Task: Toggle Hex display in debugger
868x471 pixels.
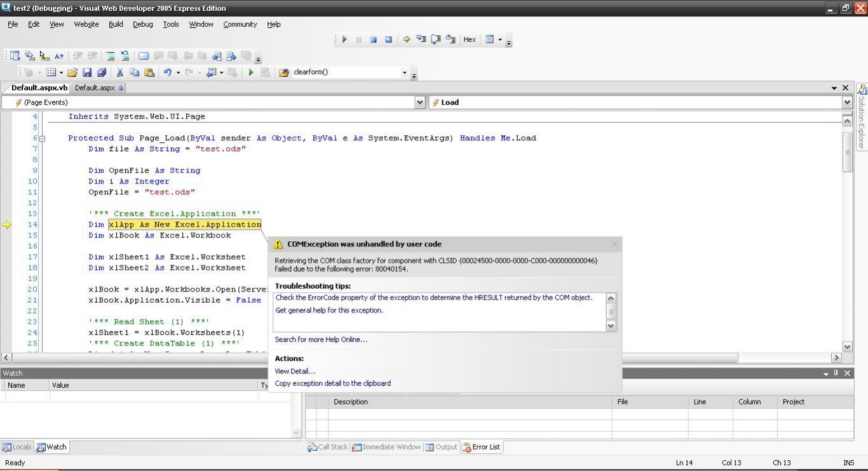Action: click(x=470, y=39)
